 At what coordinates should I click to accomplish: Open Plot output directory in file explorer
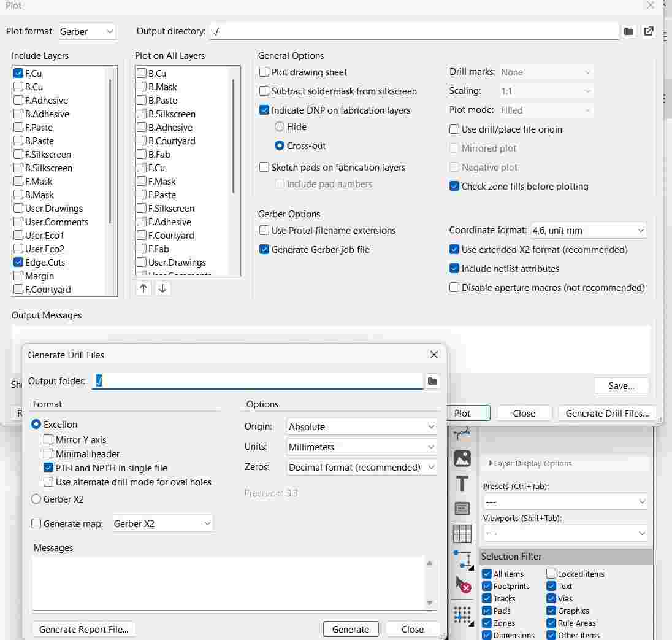click(x=649, y=31)
